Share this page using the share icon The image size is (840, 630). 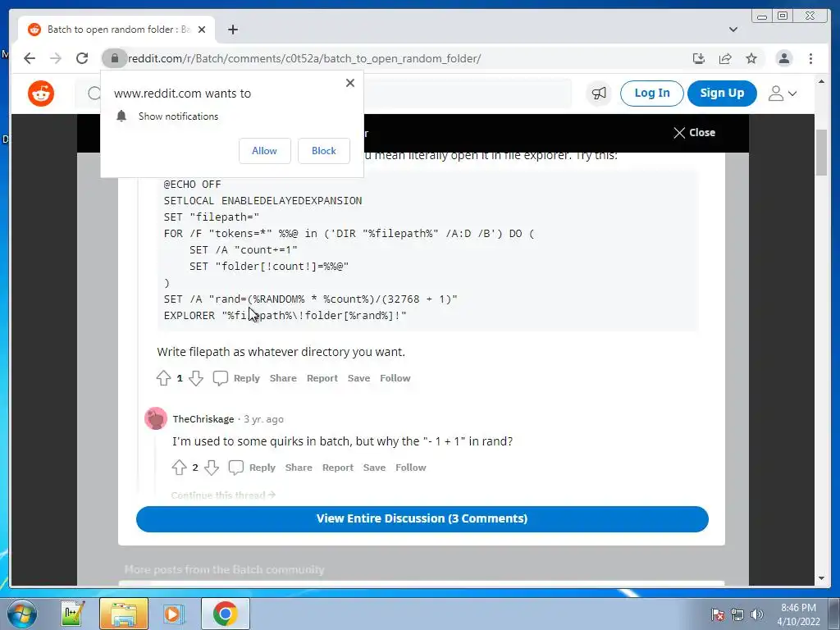point(725,58)
